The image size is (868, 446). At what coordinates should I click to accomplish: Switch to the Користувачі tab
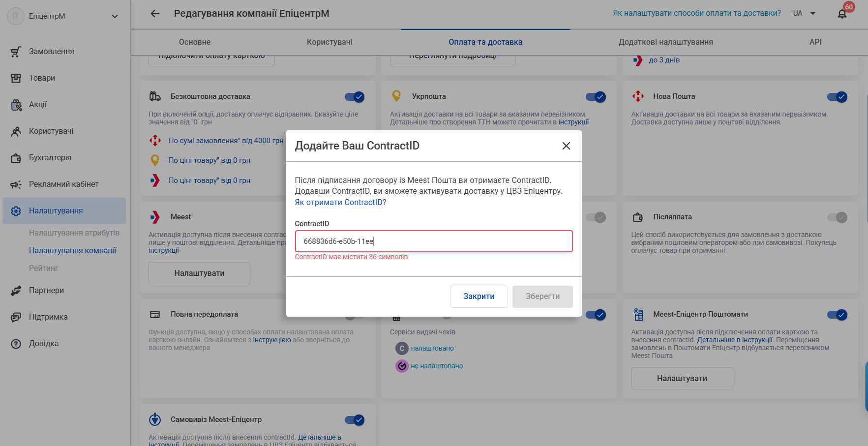point(329,42)
